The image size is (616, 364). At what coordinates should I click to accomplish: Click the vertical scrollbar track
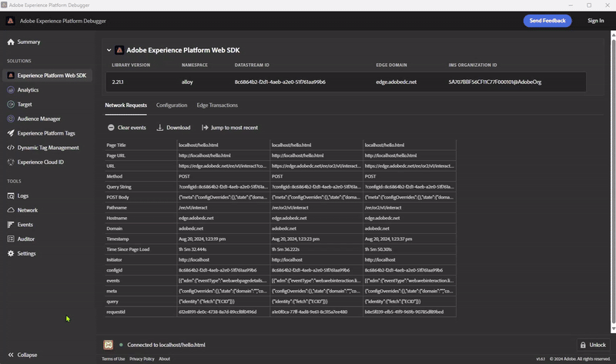point(613,182)
